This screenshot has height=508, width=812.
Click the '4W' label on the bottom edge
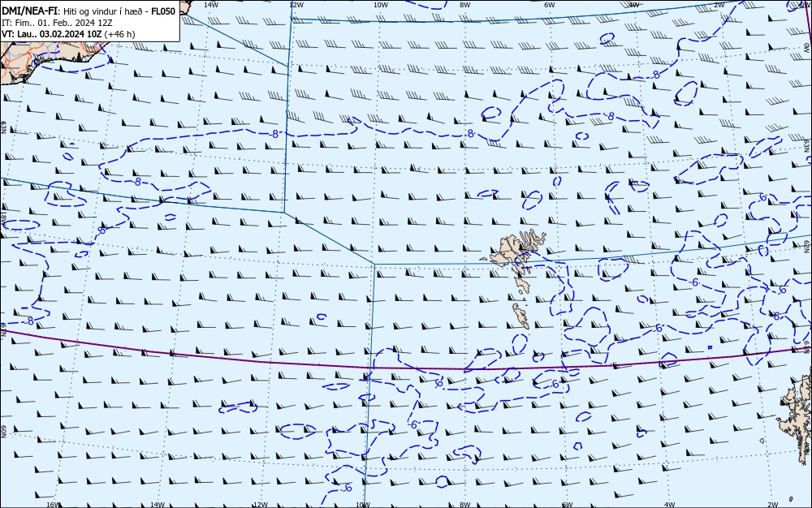tap(670, 505)
